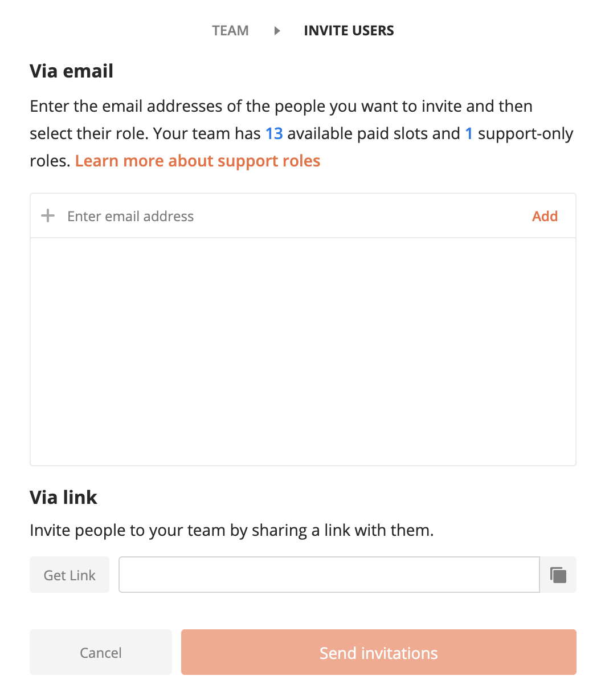Click the breadcrumb arrow separator
The image size is (605, 700).
[277, 31]
